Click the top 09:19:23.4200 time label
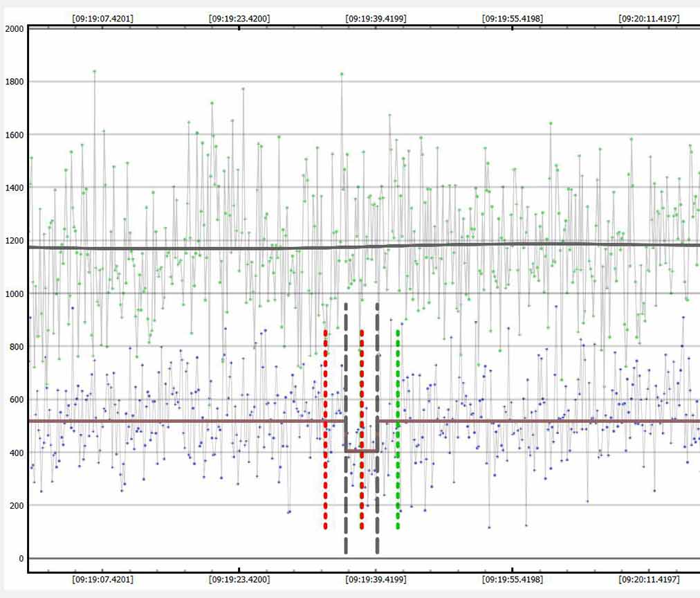This screenshot has width=700, height=598. click(x=239, y=19)
